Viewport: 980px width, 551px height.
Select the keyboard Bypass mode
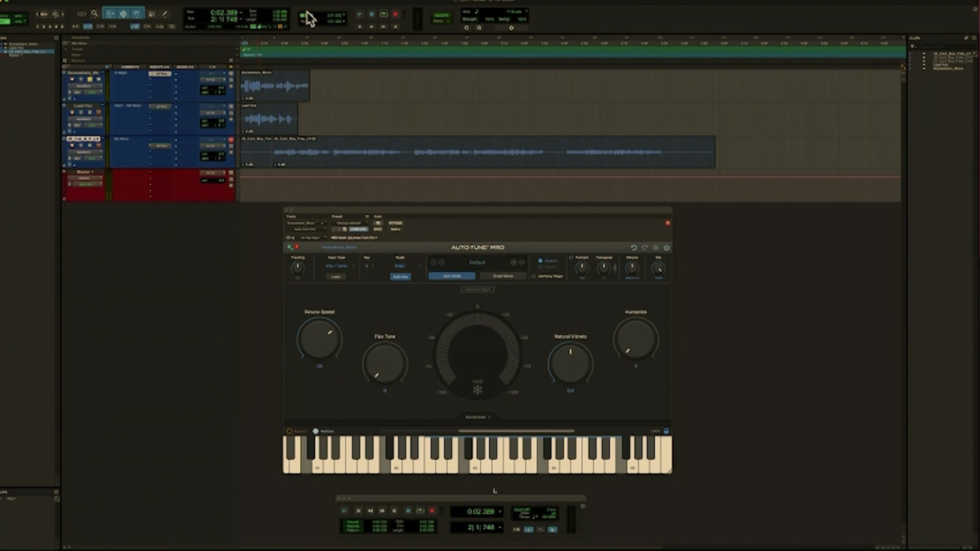click(289, 431)
